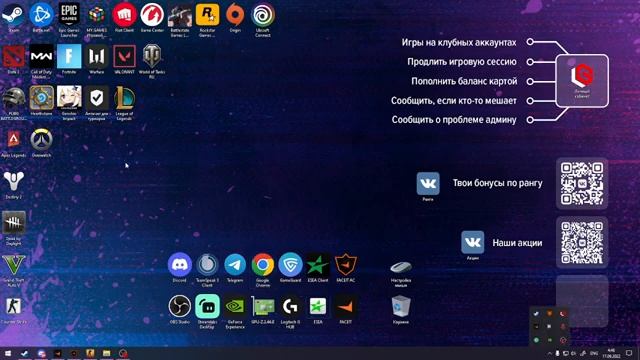The height and width of the screenshot is (360, 640).
Task: Switch to Steam in the taskbar
Action: pos(24,353)
